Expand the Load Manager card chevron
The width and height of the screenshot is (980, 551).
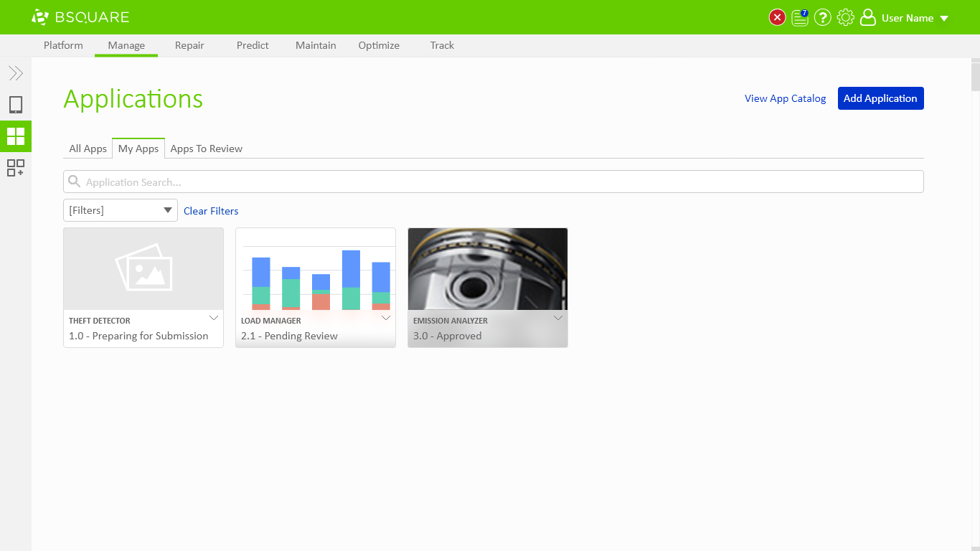(x=386, y=318)
